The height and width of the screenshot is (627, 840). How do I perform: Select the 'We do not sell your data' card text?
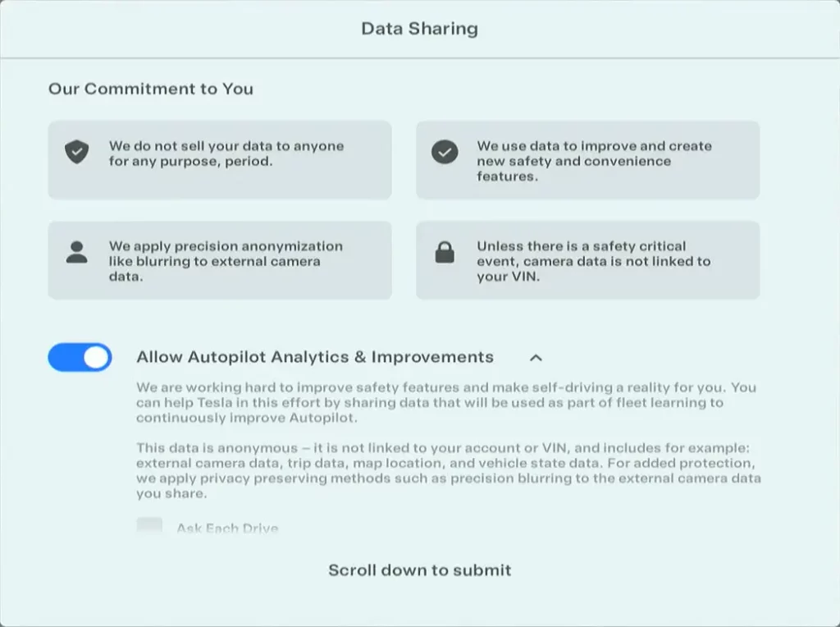click(226, 153)
